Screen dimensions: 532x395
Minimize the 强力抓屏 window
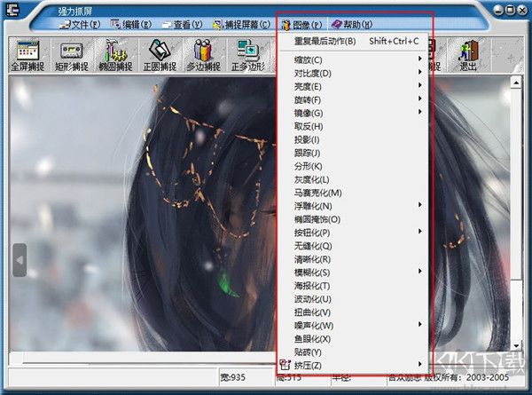coord(498,10)
